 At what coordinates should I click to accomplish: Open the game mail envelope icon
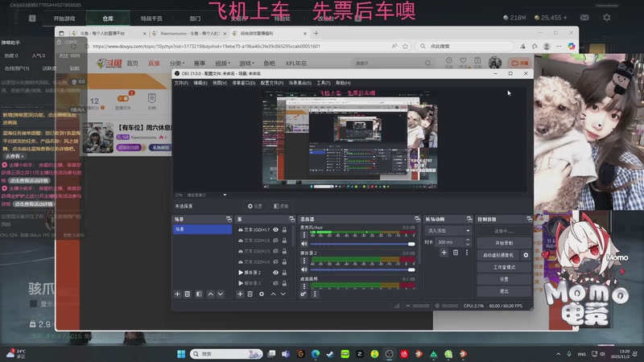coord(584,18)
